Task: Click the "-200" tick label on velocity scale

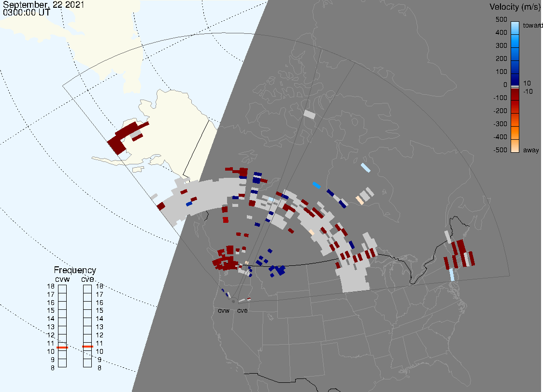Action: pos(500,111)
